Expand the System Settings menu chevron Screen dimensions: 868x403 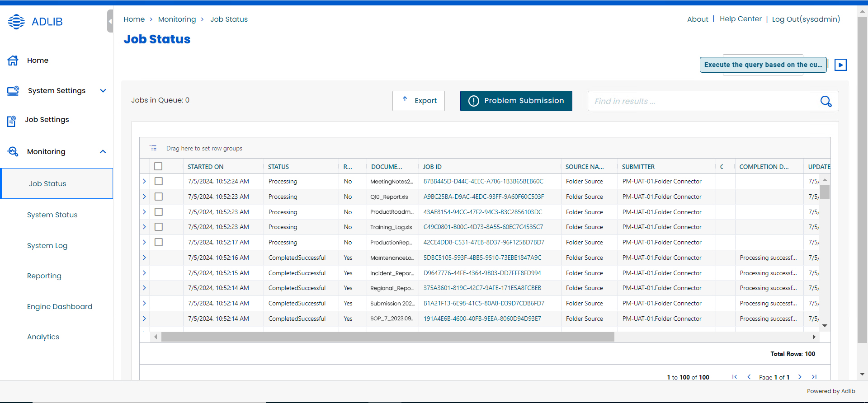coord(103,91)
